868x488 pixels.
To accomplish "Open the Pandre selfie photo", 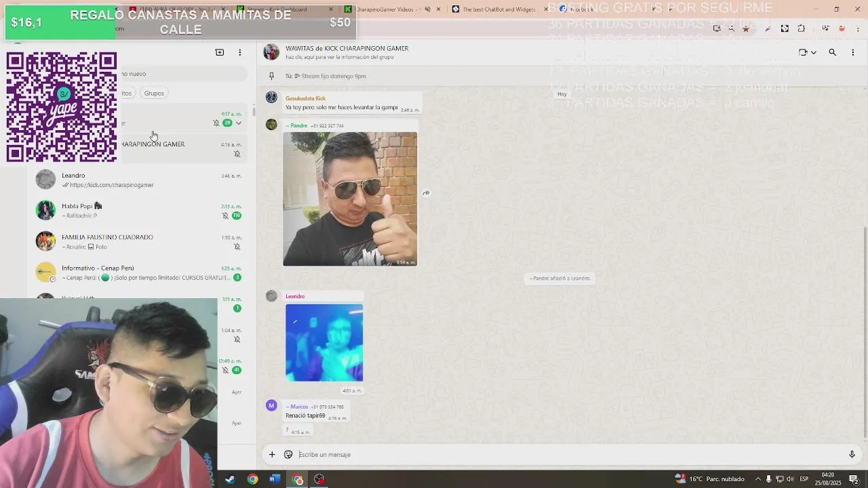I will point(350,199).
